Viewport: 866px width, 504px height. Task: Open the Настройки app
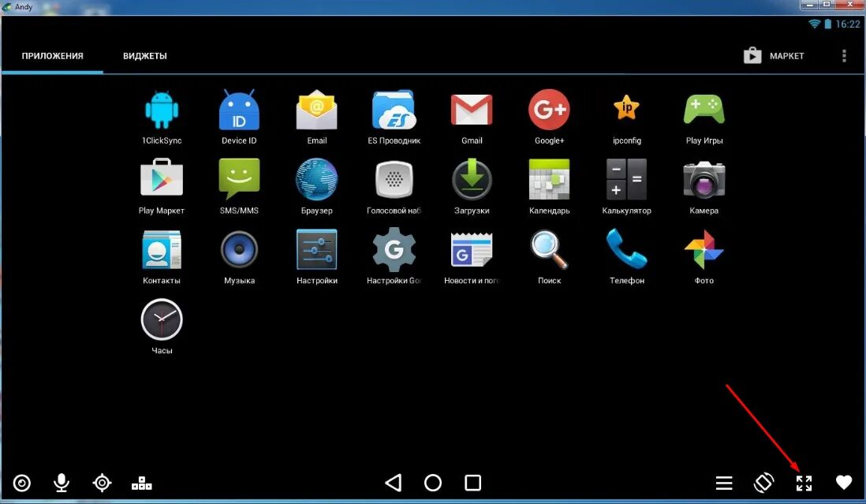316,249
